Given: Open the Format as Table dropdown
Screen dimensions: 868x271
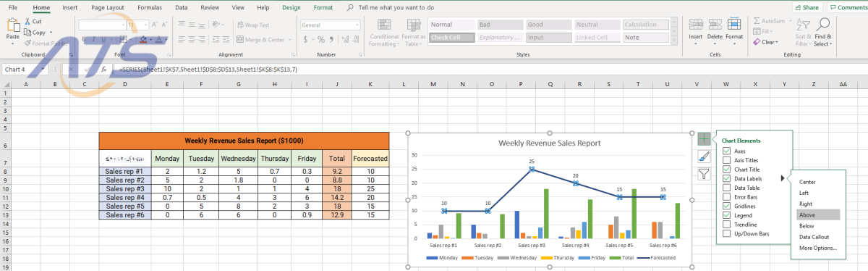Looking at the screenshot, I should (413, 32).
